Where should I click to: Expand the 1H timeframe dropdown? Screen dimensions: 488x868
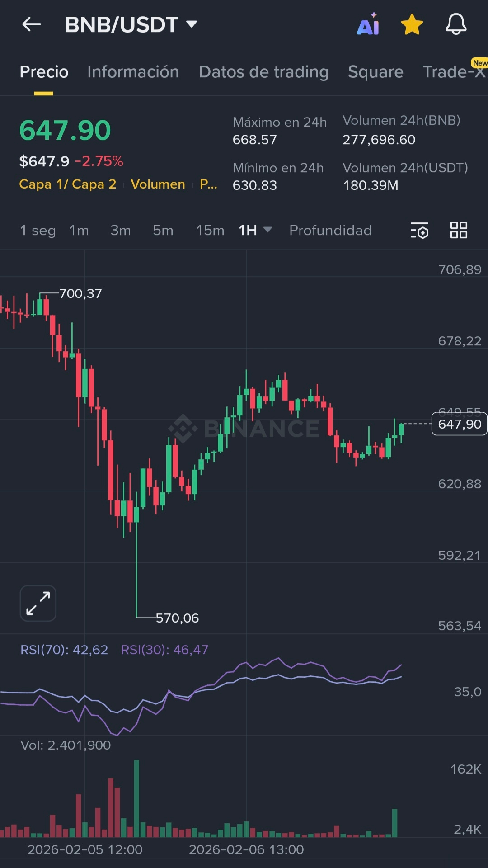tap(255, 230)
